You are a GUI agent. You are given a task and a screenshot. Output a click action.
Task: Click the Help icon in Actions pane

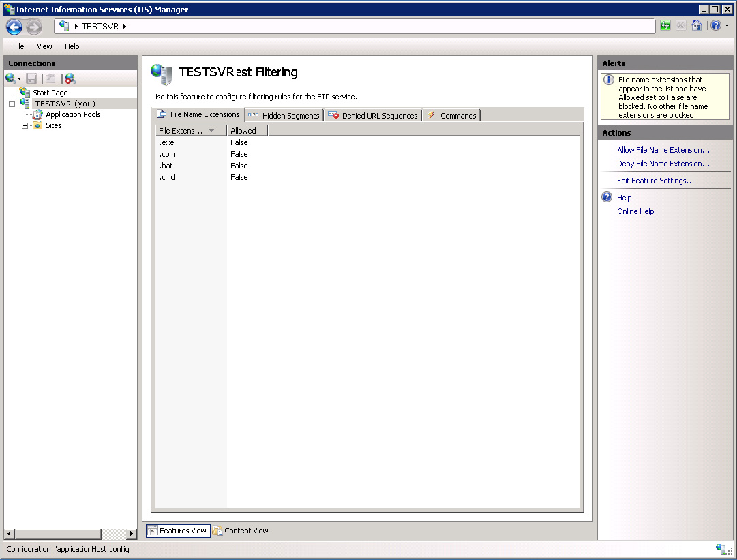(607, 197)
